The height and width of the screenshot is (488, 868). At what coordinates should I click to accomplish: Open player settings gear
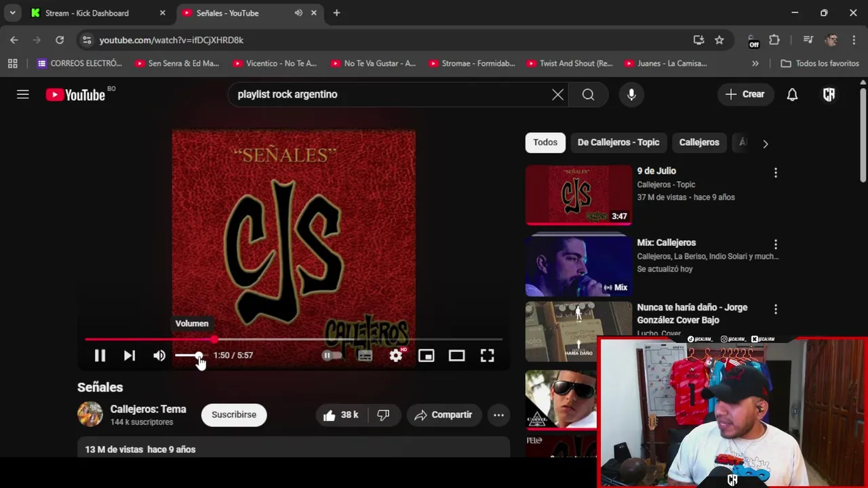click(x=396, y=355)
